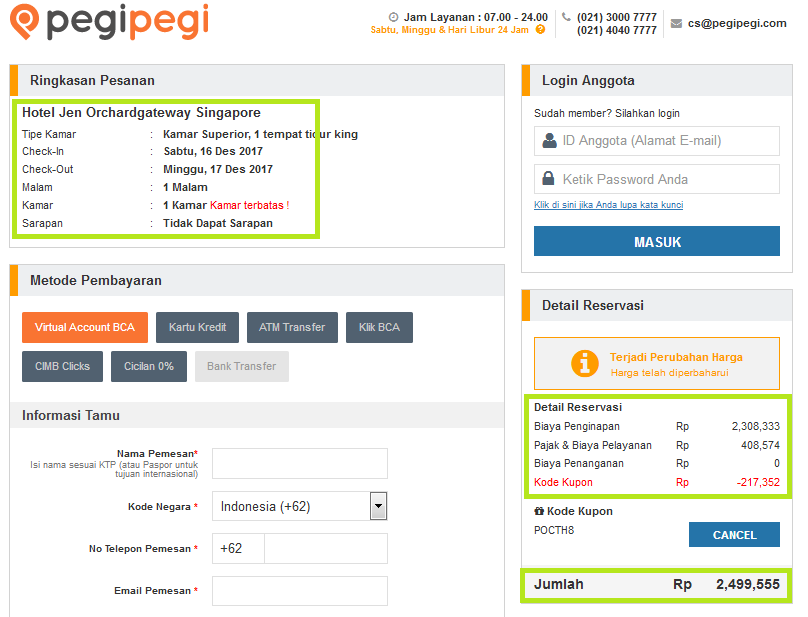Choose the Kartu Kredit payment tab

[x=197, y=327]
